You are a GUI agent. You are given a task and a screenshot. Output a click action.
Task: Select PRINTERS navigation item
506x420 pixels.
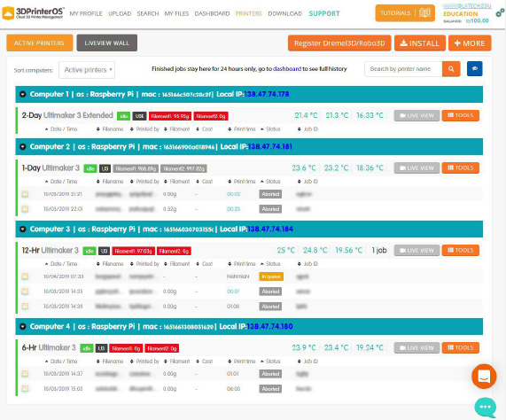coord(249,13)
